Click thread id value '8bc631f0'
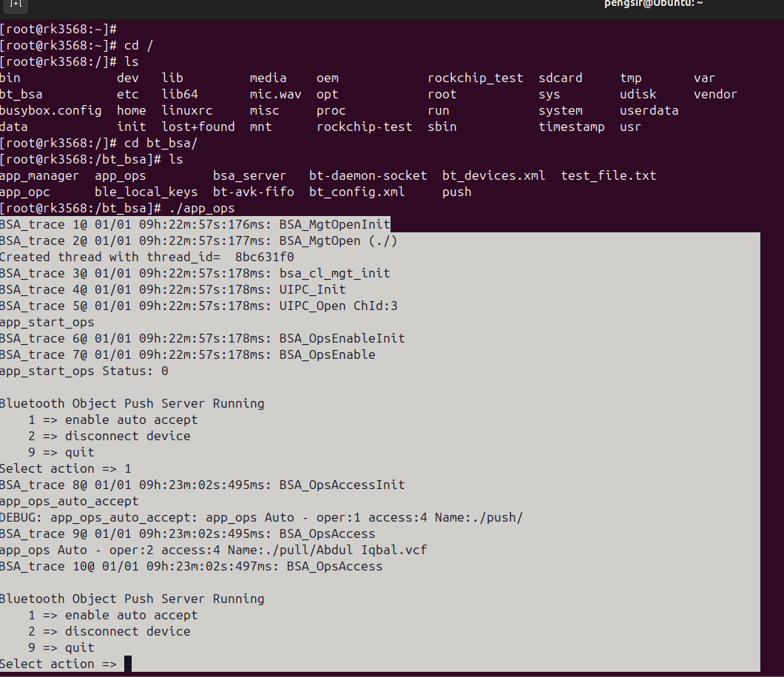The image size is (784, 677). [265, 257]
